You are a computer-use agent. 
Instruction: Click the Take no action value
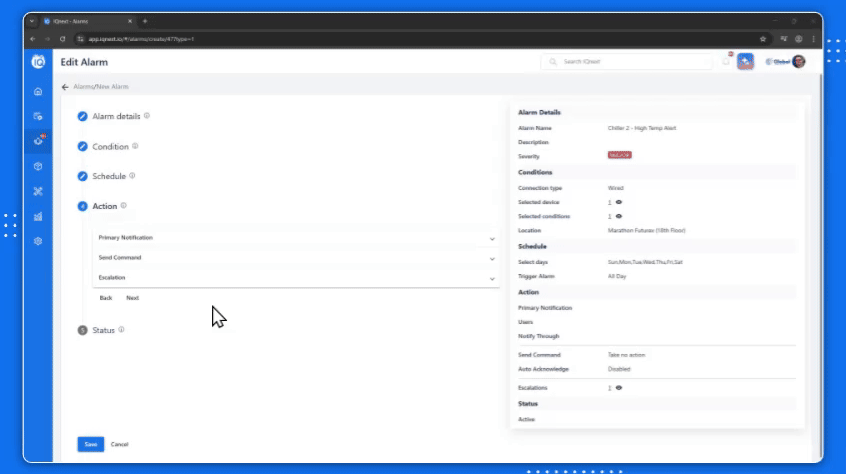(626, 355)
